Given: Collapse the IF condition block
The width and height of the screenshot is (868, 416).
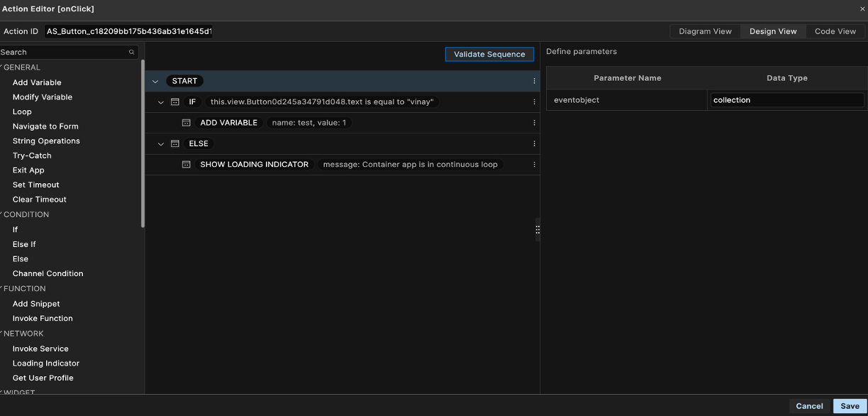Looking at the screenshot, I should [161, 102].
